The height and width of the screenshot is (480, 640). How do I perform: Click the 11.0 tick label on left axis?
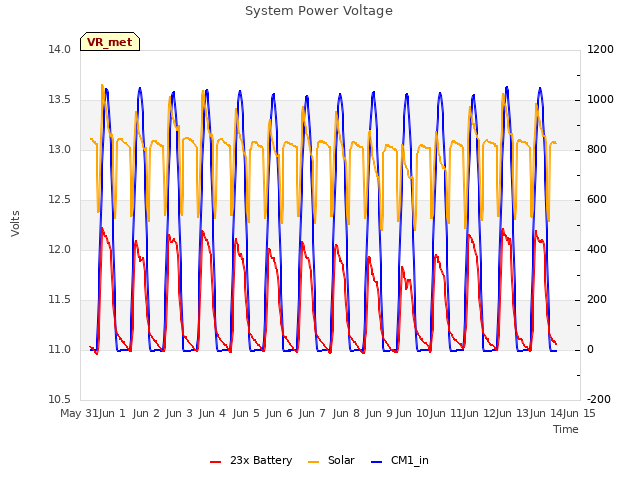60,349
